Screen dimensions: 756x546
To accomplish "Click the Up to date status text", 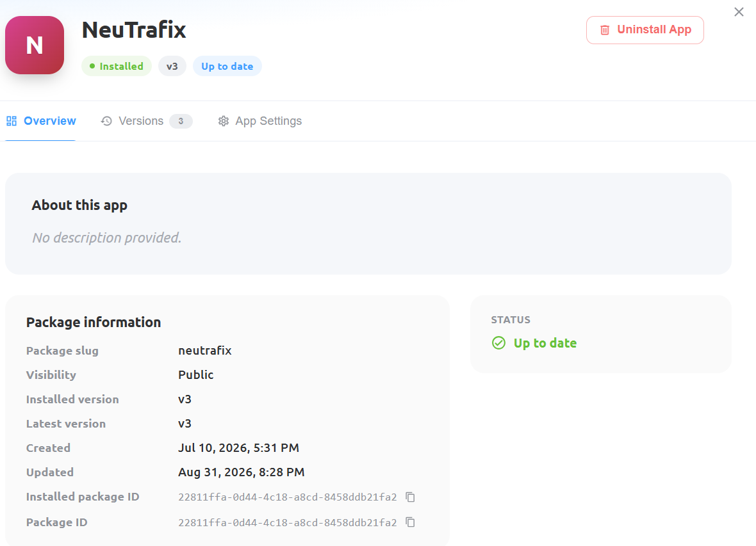I will (x=545, y=343).
